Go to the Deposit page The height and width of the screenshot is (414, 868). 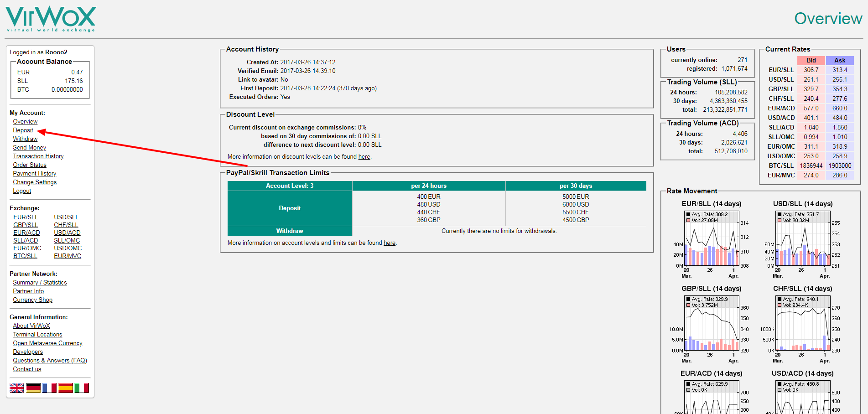(x=23, y=130)
